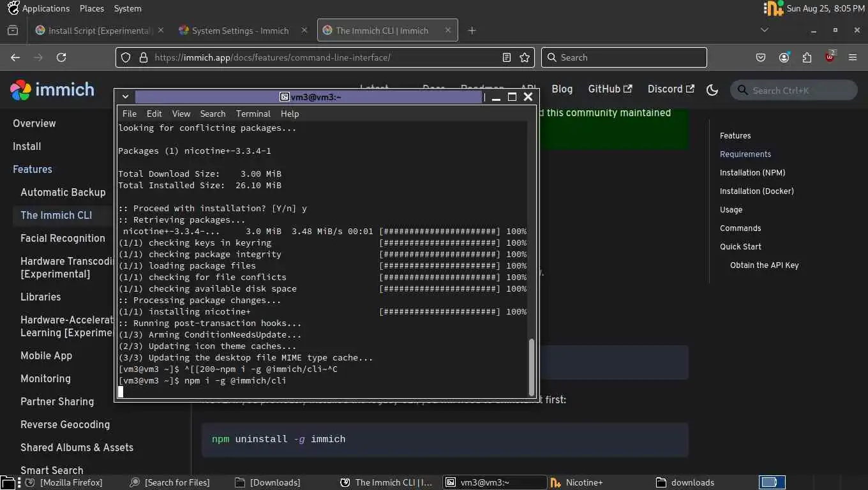Screen dimensions: 868x490
Task: List all tabs dropdown arrow
Action: [765, 30]
